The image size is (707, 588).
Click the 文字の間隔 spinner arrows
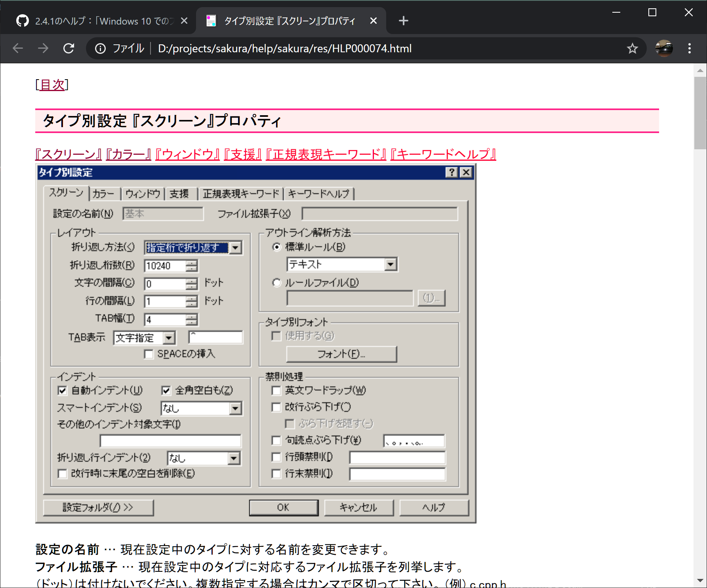pyautogui.click(x=191, y=284)
